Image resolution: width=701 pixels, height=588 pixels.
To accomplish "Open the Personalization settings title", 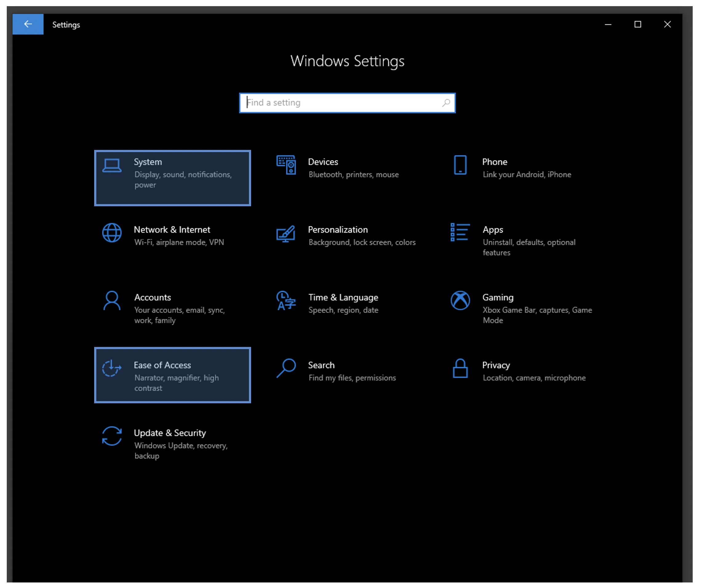I will [x=338, y=230].
